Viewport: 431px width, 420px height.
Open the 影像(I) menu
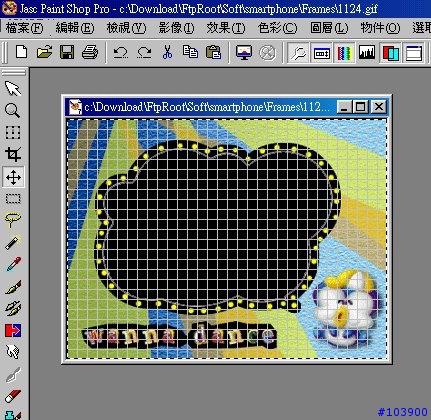pos(176,28)
